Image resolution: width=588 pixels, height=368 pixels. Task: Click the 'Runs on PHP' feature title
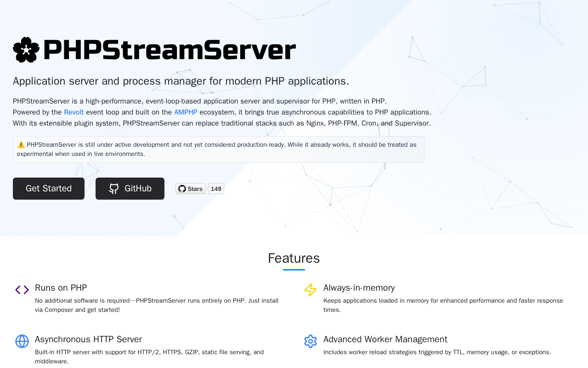(61, 288)
